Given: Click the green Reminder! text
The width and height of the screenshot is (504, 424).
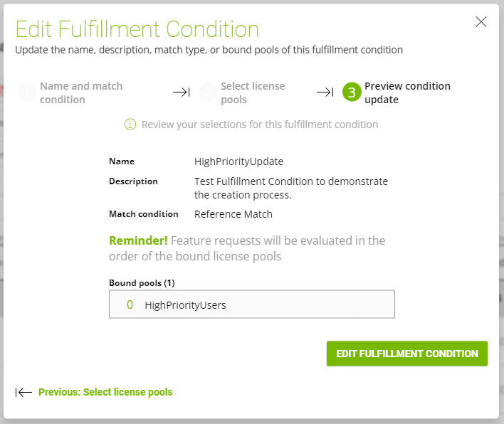Looking at the screenshot, I should tap(138, 240).
